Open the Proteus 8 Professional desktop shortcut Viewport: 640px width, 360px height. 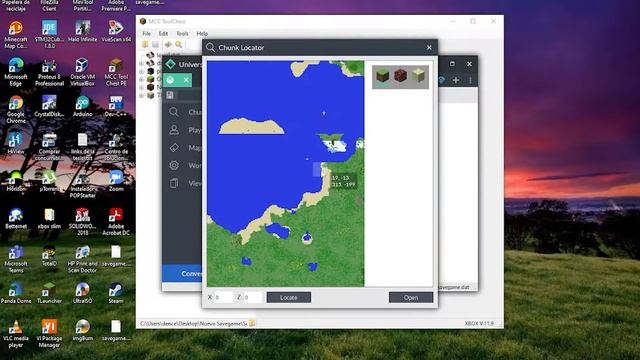(x=49, y=72)
